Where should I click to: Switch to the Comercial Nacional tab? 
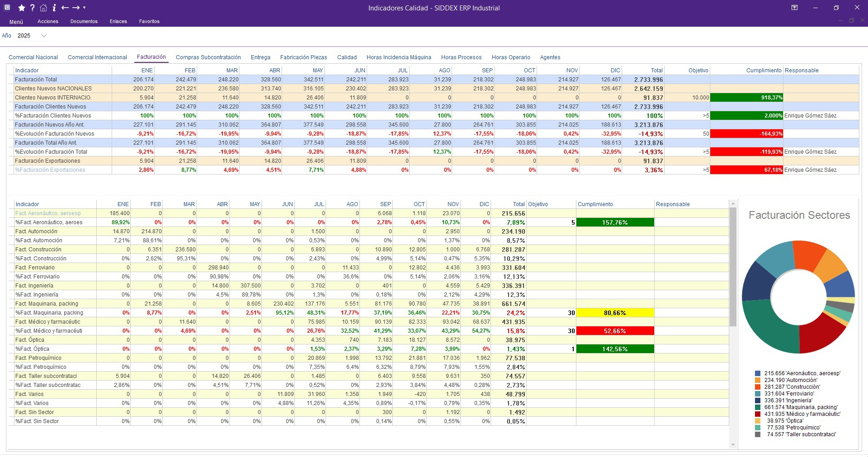[x=33, y=57]
